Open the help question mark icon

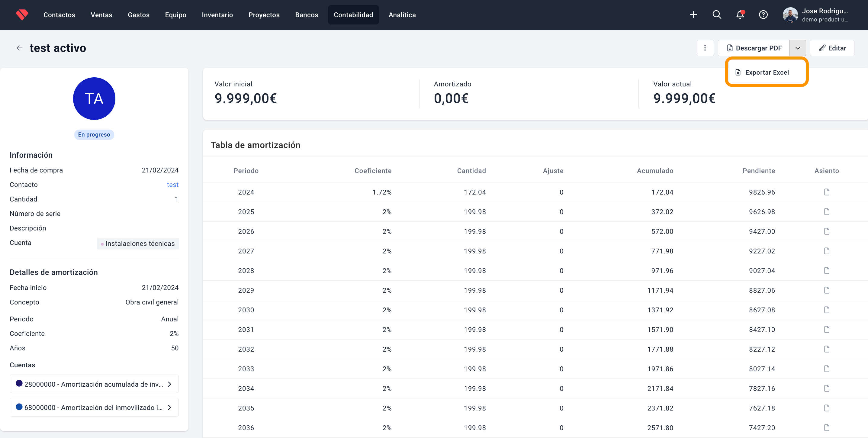(x=763, y=15)
